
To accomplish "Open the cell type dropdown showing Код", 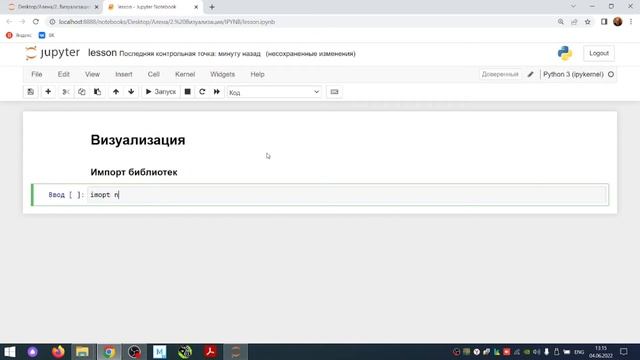I will pos(274,92).
